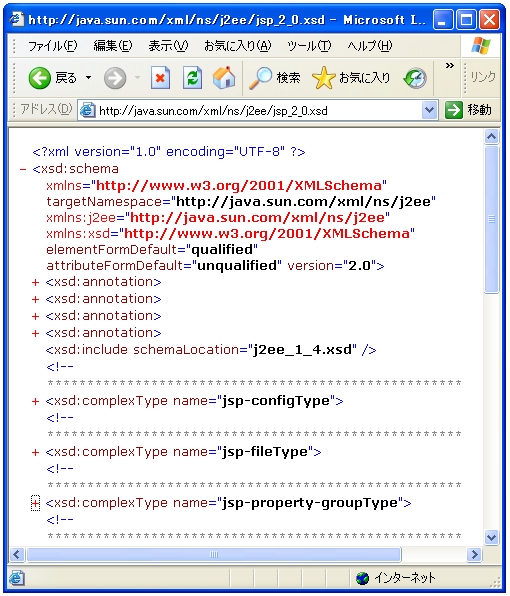Expand the third xsd:annotation node
Screen dimensions: 510x596
pyautogui.click(x=35, y=316)
